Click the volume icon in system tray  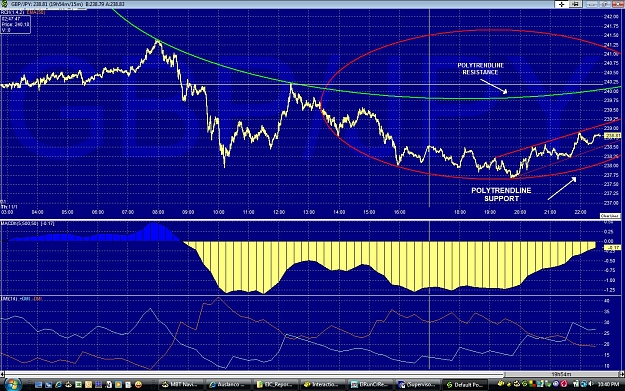[591, 384]
